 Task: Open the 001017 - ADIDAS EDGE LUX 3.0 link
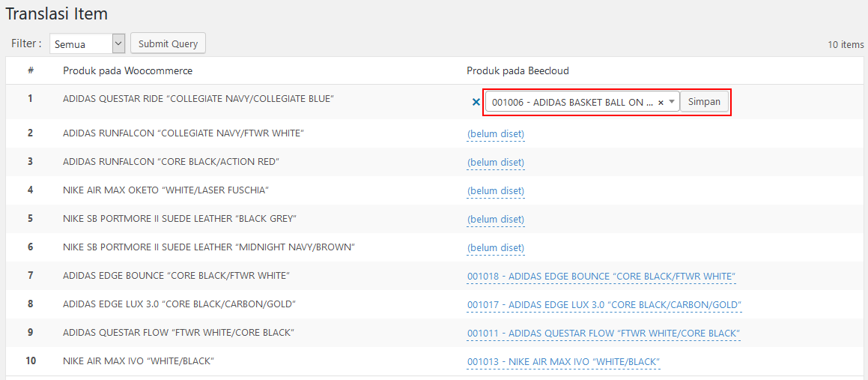(604, 305)
